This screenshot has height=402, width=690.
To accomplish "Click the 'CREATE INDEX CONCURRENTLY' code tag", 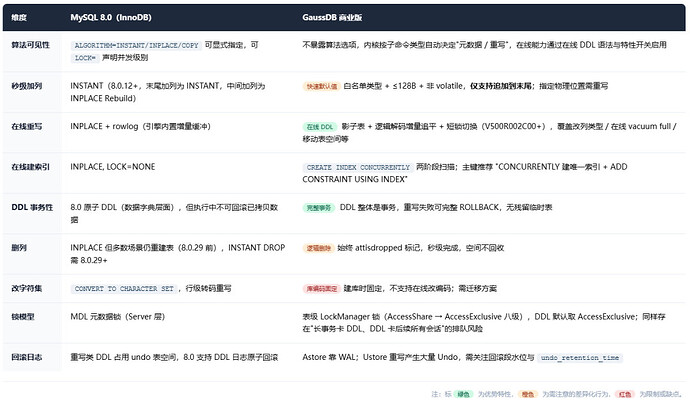I will pos(358,167).
